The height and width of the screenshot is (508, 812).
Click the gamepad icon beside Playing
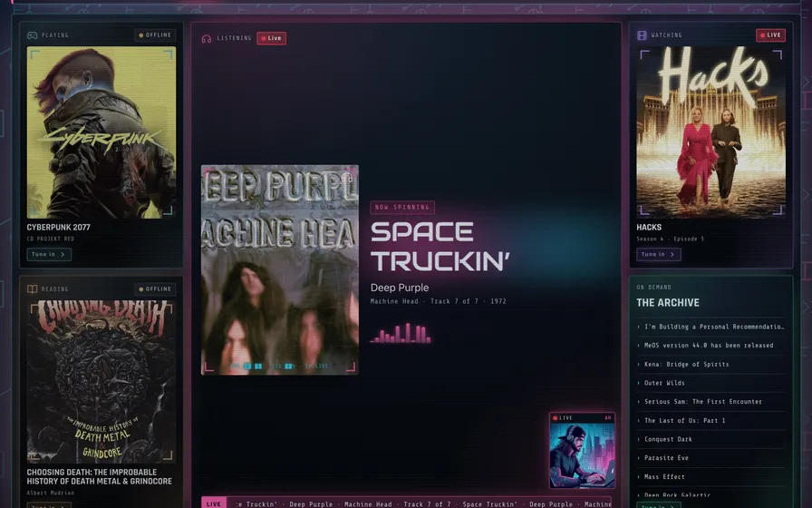[x=32, y=35]
